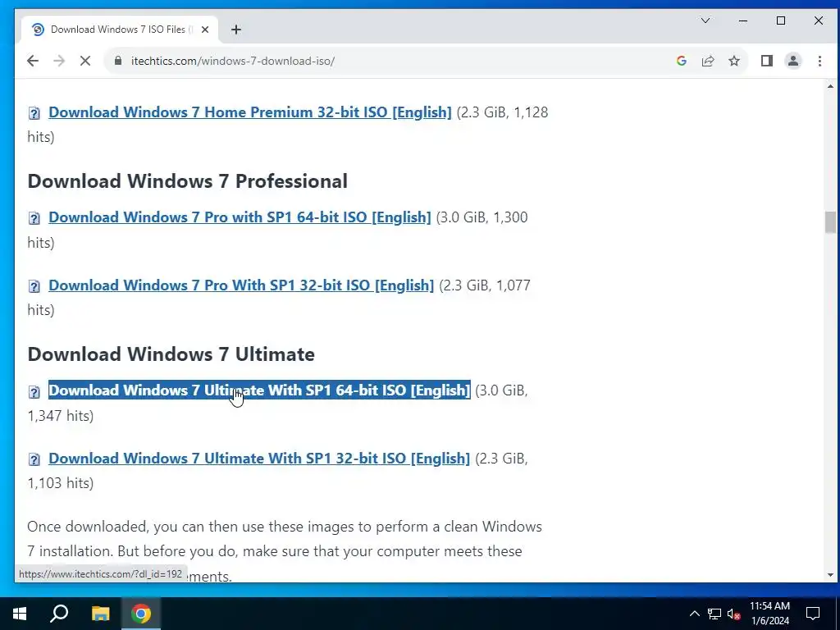
Task: Click the page scrollbar thumb
Action: (x=830, y=222)
